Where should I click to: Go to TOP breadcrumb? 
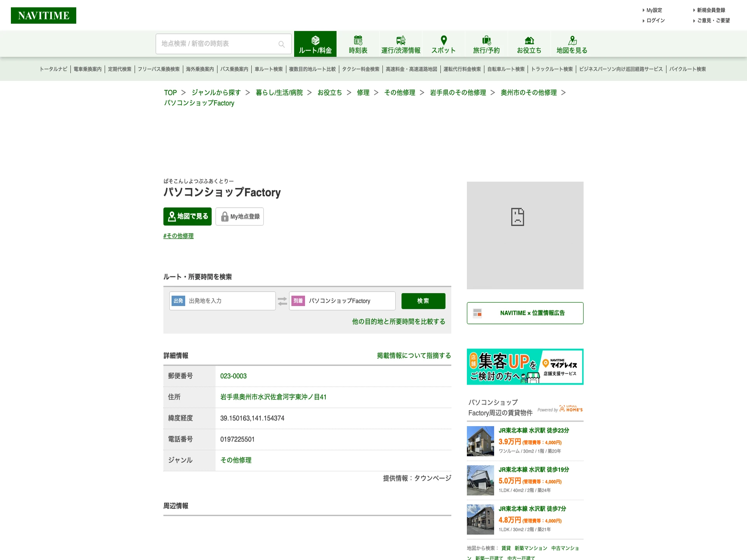170,93
